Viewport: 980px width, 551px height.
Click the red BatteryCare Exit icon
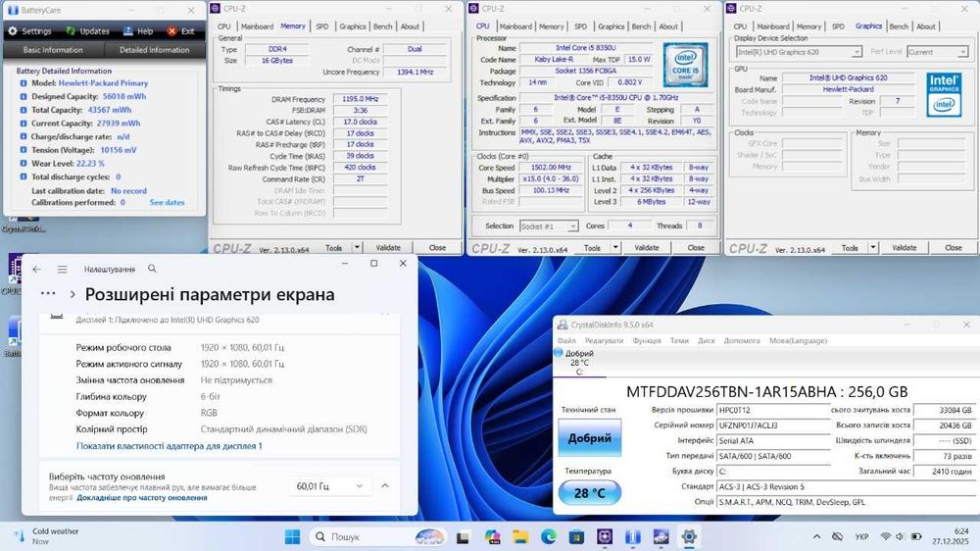pyautogui.click(x=171, y=30)
